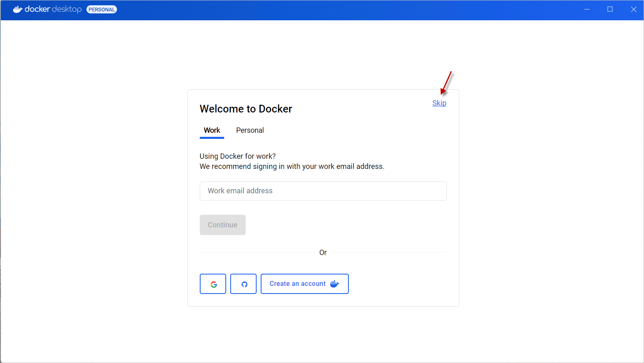Maximize the Docker Desktop window
The width and height of the screenshot is (644, 363).
(x=610, y=9)
